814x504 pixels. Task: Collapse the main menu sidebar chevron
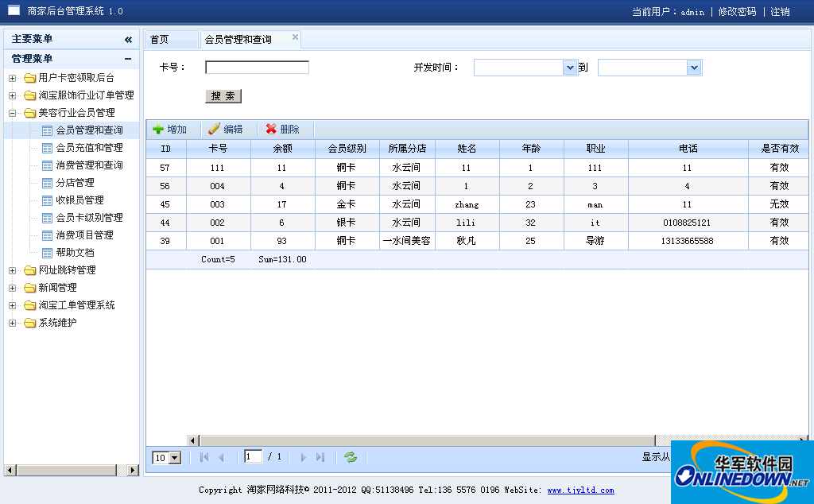[128, 40]
